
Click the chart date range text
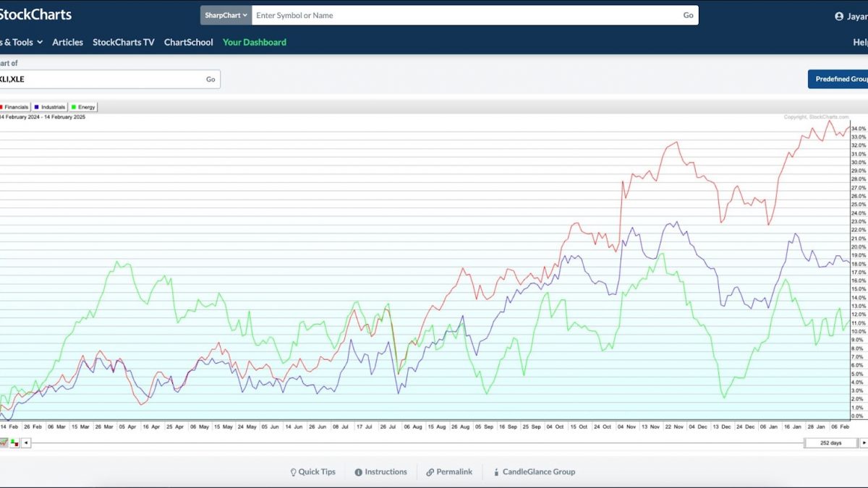43,117
